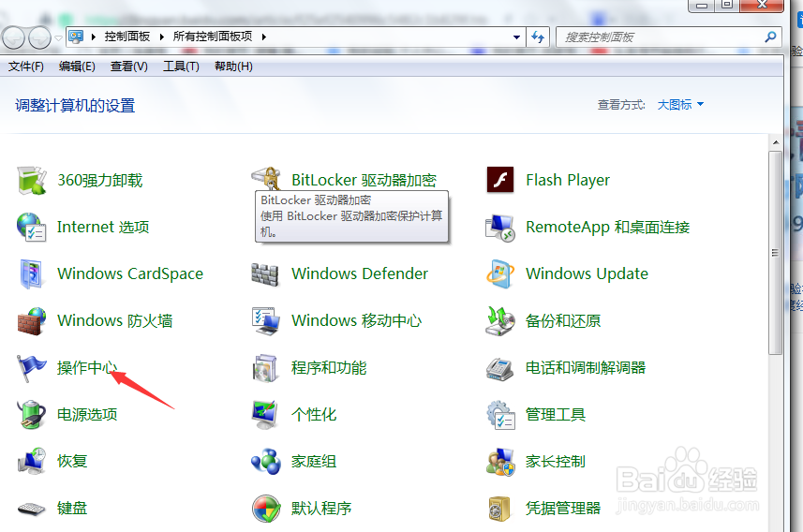Open the Windows 防火墙 brick wall icon
This screenshot has width=803, height=532.
tap(32, 321)
